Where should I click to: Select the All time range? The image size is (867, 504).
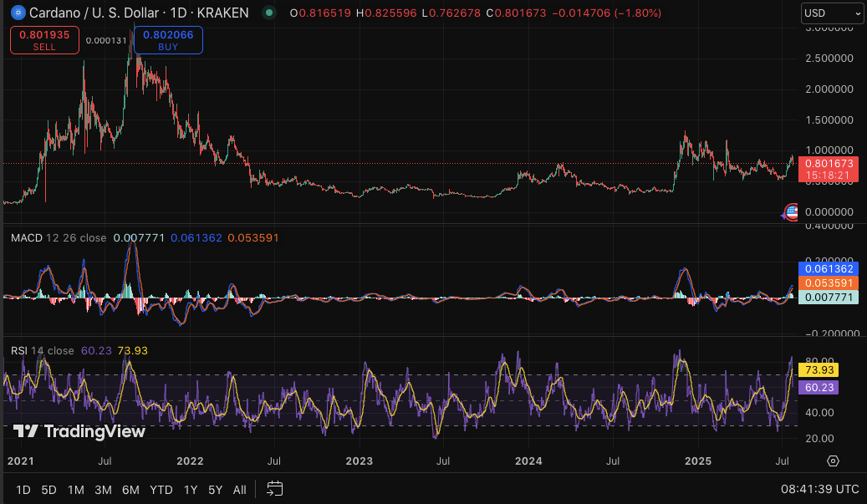click(239, 490)
